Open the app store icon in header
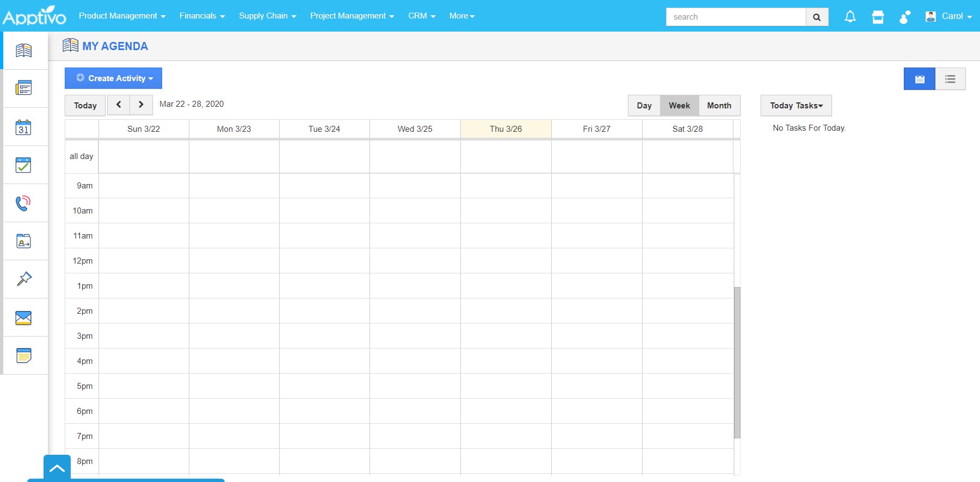Image resolution: width=980 pixels, height=482 pixels. click(x=878, y=17)
